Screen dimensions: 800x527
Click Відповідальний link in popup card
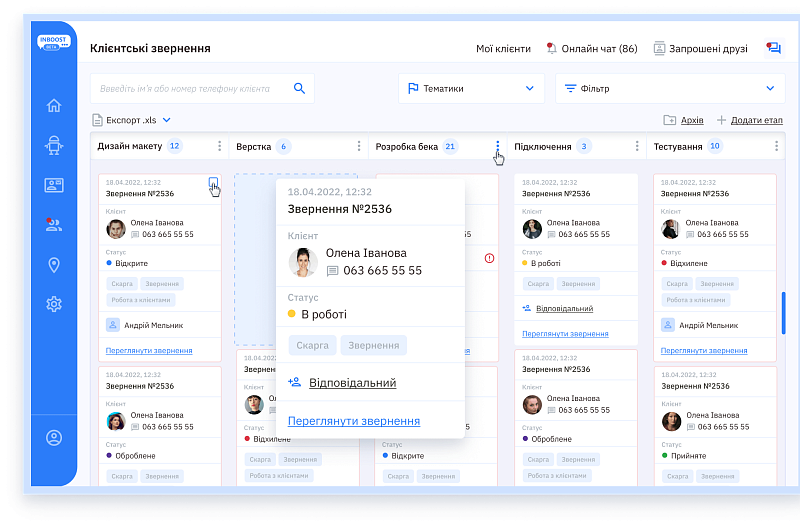(352, 383)
